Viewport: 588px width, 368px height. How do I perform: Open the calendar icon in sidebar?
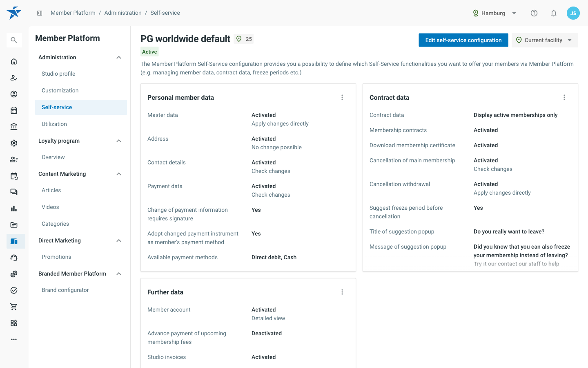pyautogui.click(x=14, y=110)
